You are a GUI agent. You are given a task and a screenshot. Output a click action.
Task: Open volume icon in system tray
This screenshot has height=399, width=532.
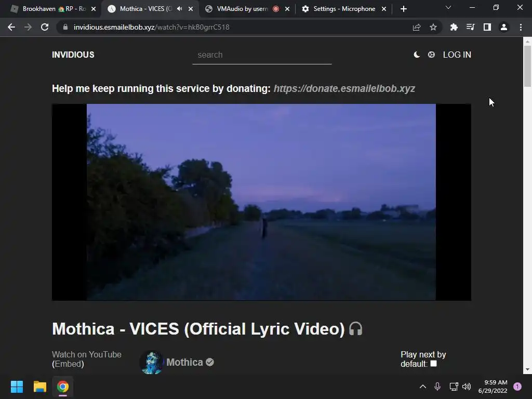pyautogui.click(x=467, y=387)
